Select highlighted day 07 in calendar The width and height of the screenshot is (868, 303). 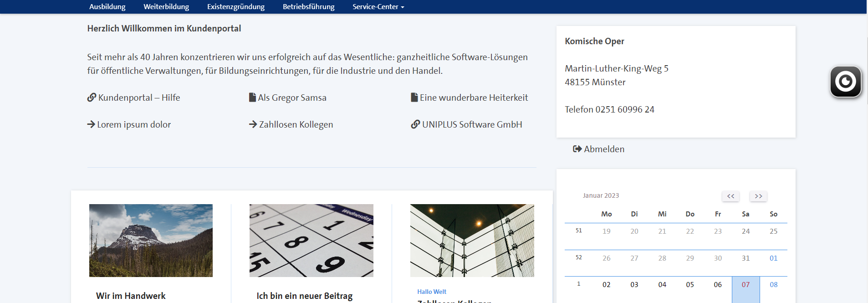pyautogui.click(x=745, y=285)
